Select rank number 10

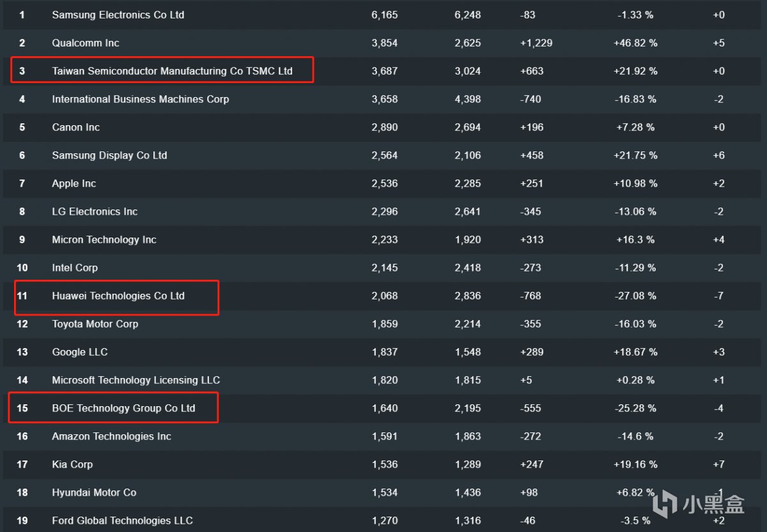click(x=22, y=268)
